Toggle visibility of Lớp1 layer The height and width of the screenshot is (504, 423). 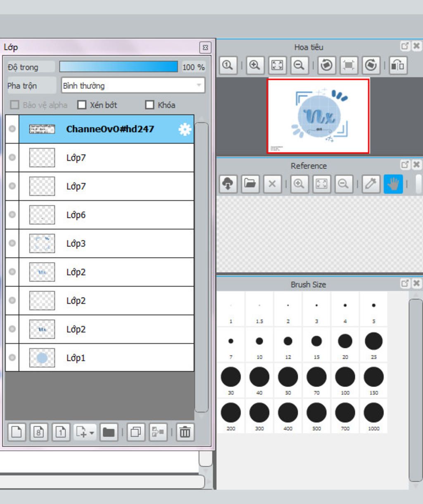[12, 358]
